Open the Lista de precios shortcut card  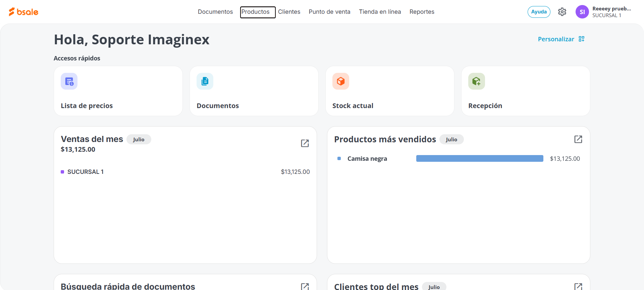pyautogui.click(x=118, y=91)
